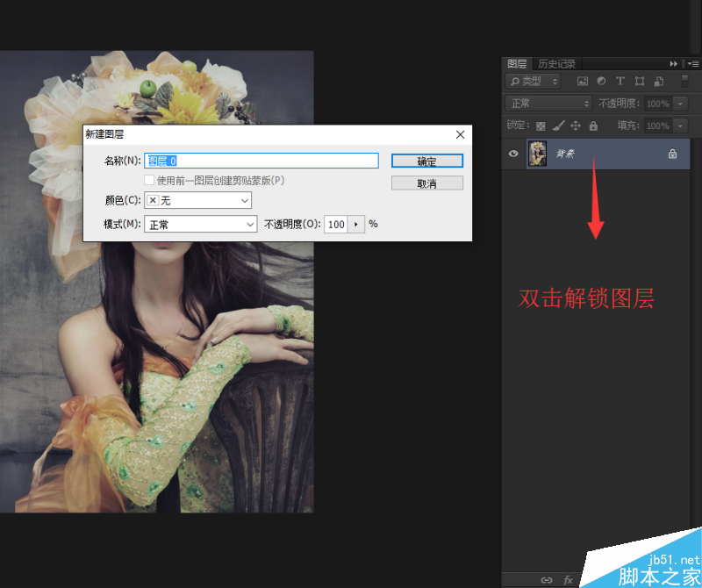Filter for pixel layers icon

tap(583, 81)
